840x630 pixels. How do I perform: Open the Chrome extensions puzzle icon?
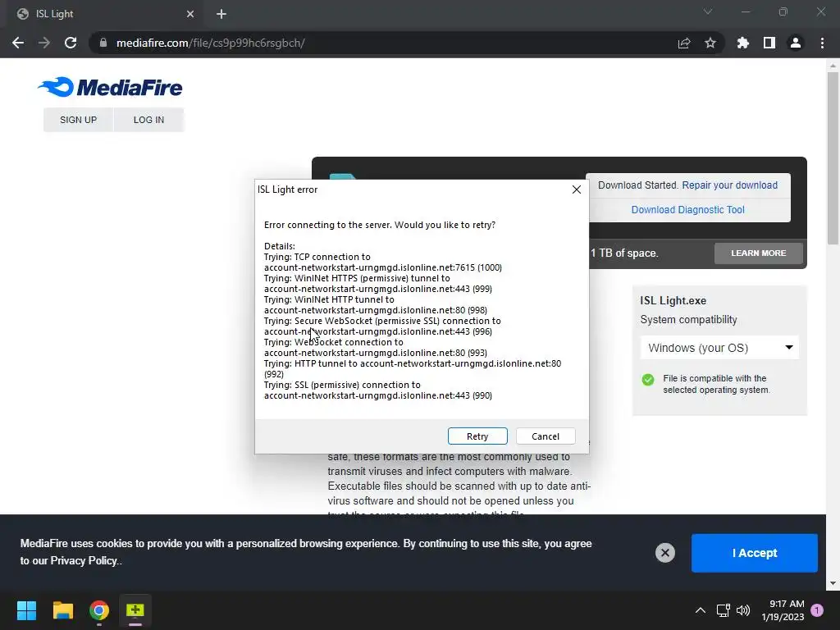pos(743,43)
